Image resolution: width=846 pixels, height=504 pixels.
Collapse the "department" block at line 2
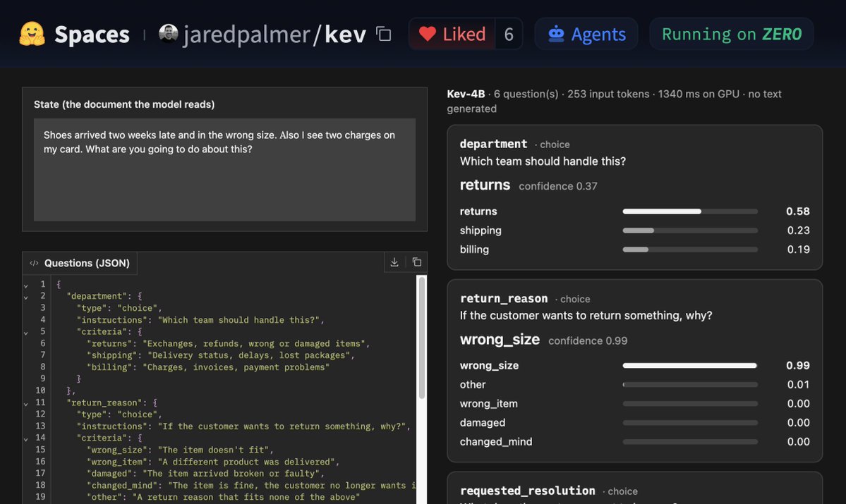pyautogui.click(x=26, y=297)
